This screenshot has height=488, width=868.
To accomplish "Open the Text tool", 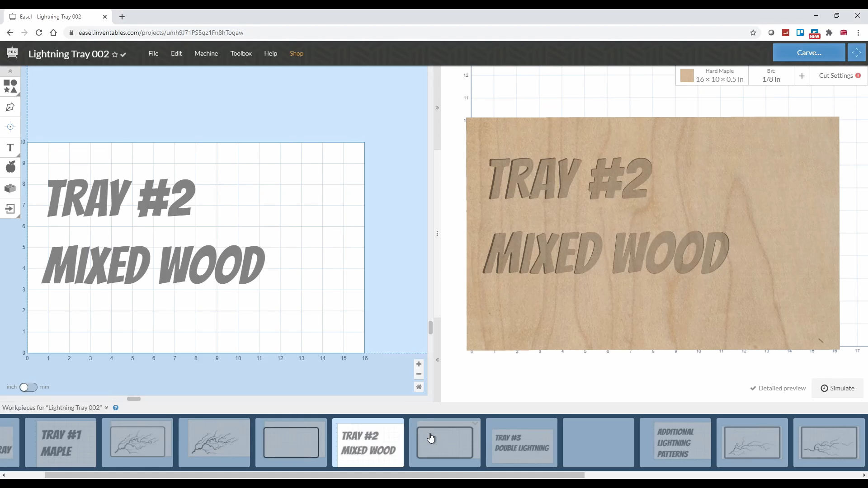I will coord(10,148).
